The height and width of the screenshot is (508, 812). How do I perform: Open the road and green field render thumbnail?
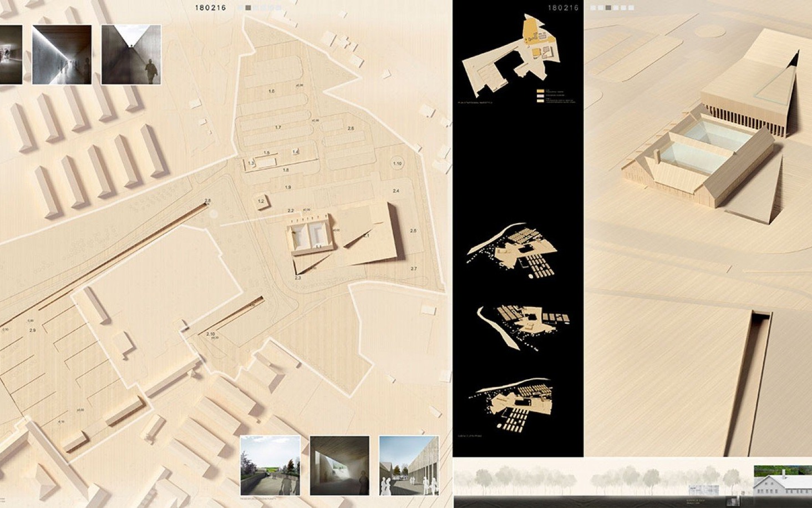point(270,465)
